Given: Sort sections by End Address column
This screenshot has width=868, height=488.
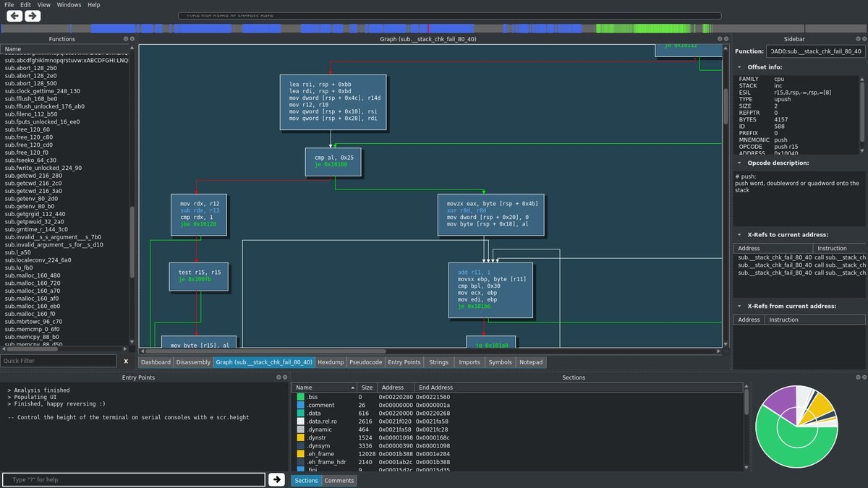Looking at the screenshot, I should coord(581,388).
